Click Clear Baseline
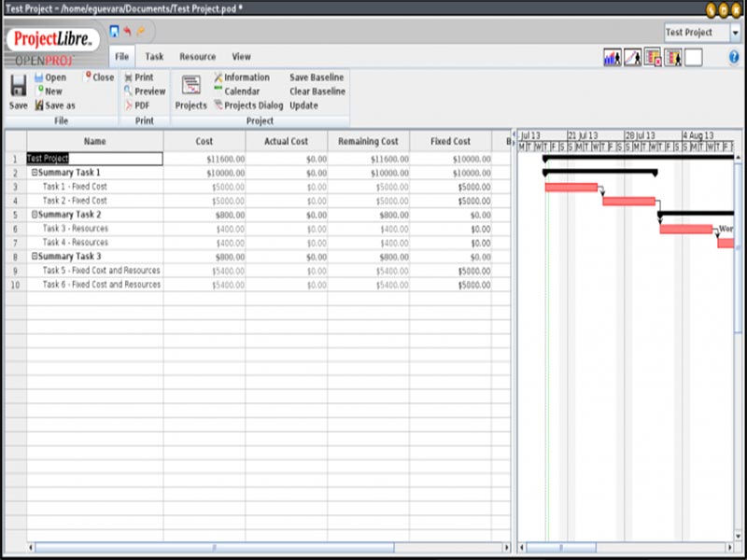The image size is (747, 560). tap(317, 91)
